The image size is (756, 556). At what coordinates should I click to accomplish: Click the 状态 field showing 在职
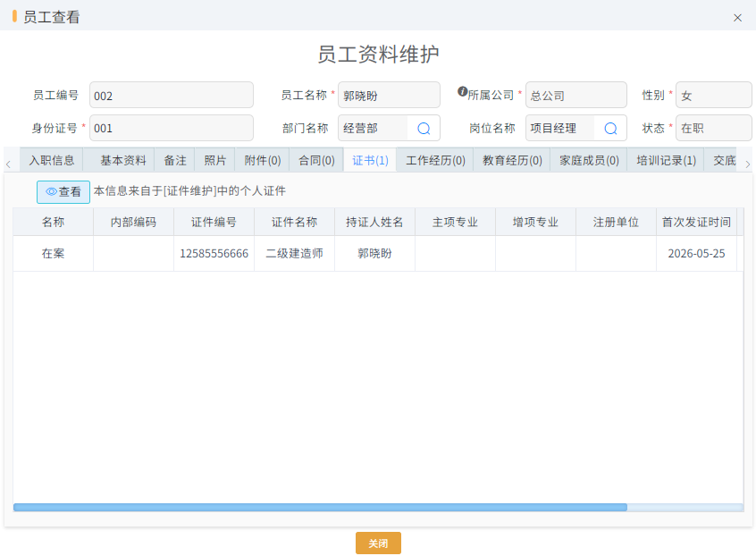(714, 128)
